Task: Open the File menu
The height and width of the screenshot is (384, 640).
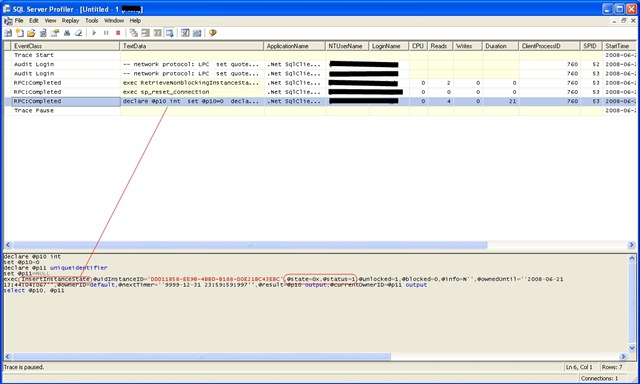Action: [x=19, y=21]
